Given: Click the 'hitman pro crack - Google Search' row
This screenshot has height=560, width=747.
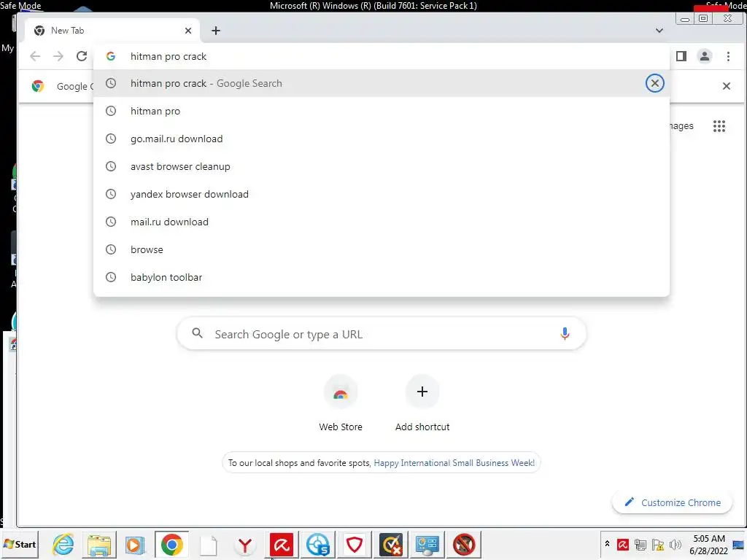Looking at the screenshot, I should pyautogui.click(x=381, y=83).
